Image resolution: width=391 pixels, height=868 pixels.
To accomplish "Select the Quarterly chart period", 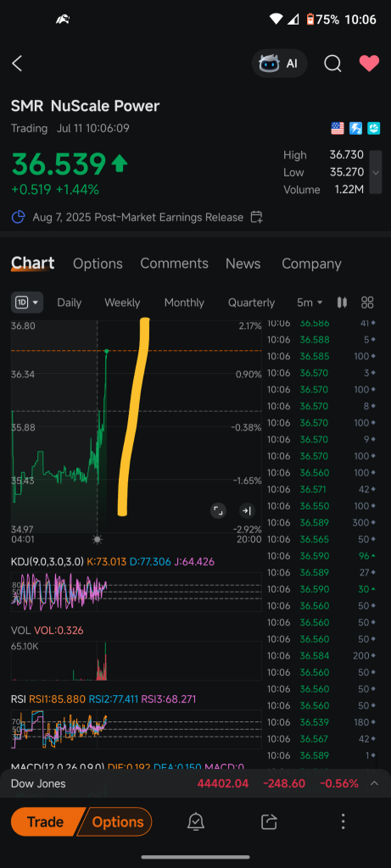I will [x=251, y=303].
